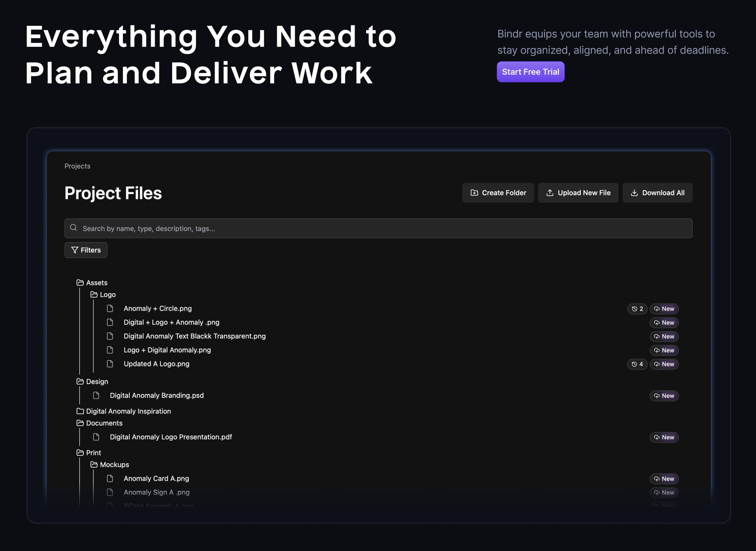Open the Filters button
Viewport: 756px width, 551px height.
click(x=86, y=250)
